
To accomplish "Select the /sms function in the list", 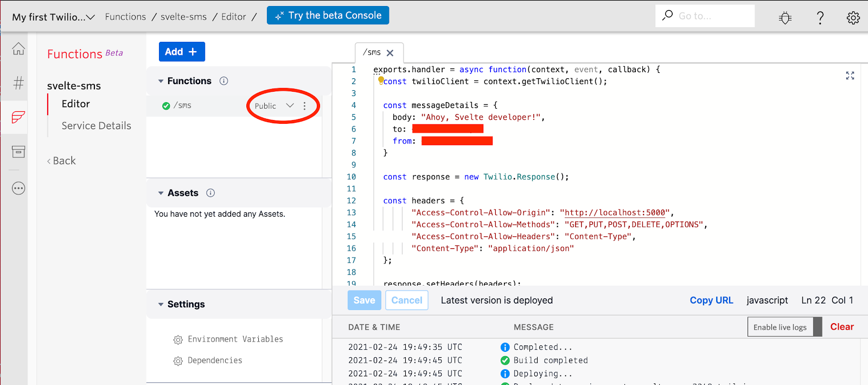I will coord(182,105).
